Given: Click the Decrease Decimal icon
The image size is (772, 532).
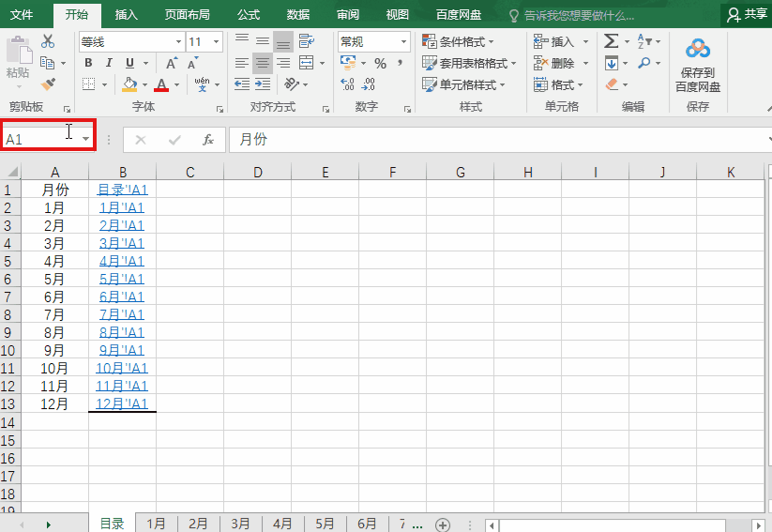Looking at the screenshot, I should (x=369, y=84).
